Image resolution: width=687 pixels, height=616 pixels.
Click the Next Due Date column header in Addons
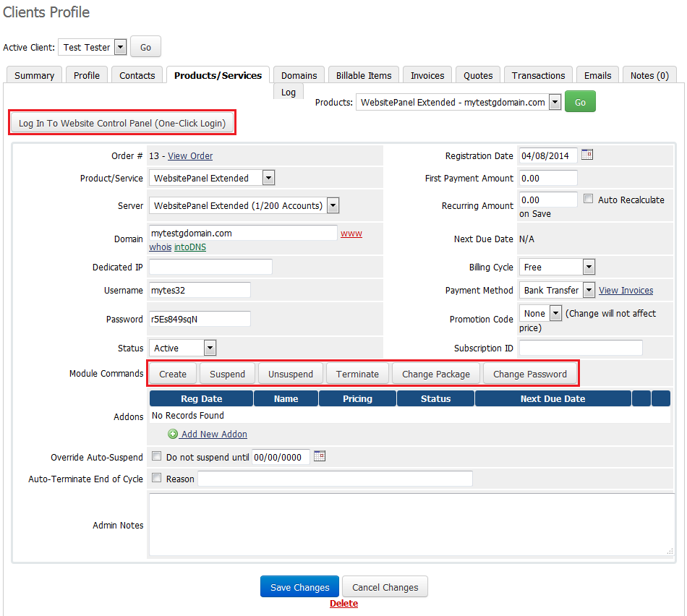tap(553, 398)
